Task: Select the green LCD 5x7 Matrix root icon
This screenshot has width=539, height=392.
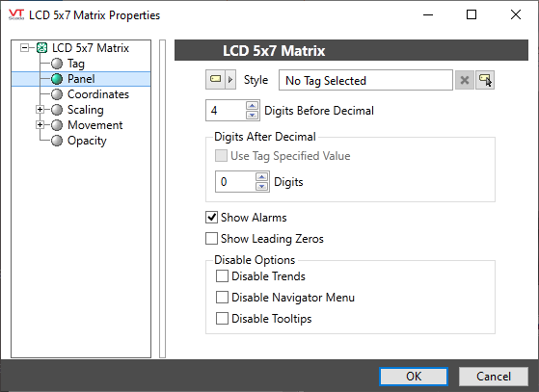Action: [x=41, y=48]
